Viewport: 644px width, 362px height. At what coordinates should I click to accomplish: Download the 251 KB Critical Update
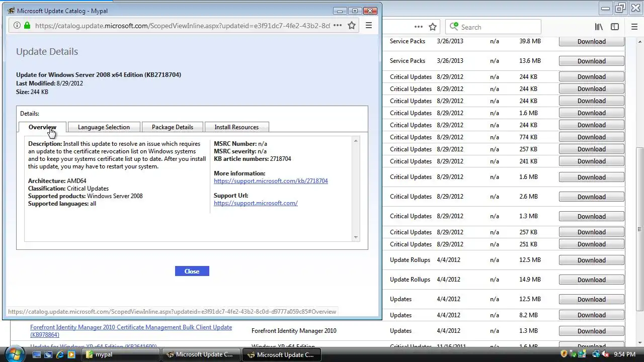click(x=591, y=244)
